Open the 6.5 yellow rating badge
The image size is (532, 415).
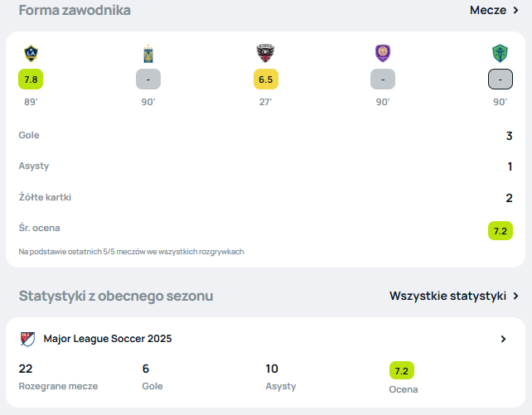[x=266, y=80]
